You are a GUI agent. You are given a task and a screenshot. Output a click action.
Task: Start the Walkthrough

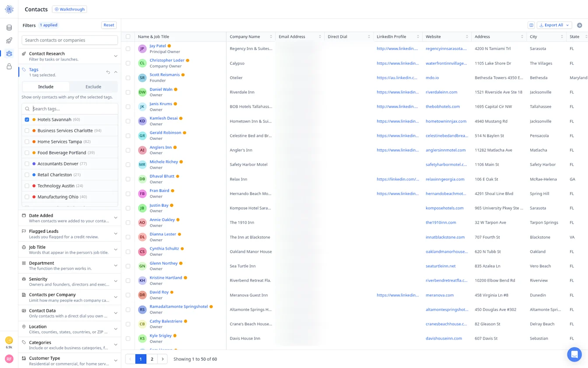coord(69,9)
